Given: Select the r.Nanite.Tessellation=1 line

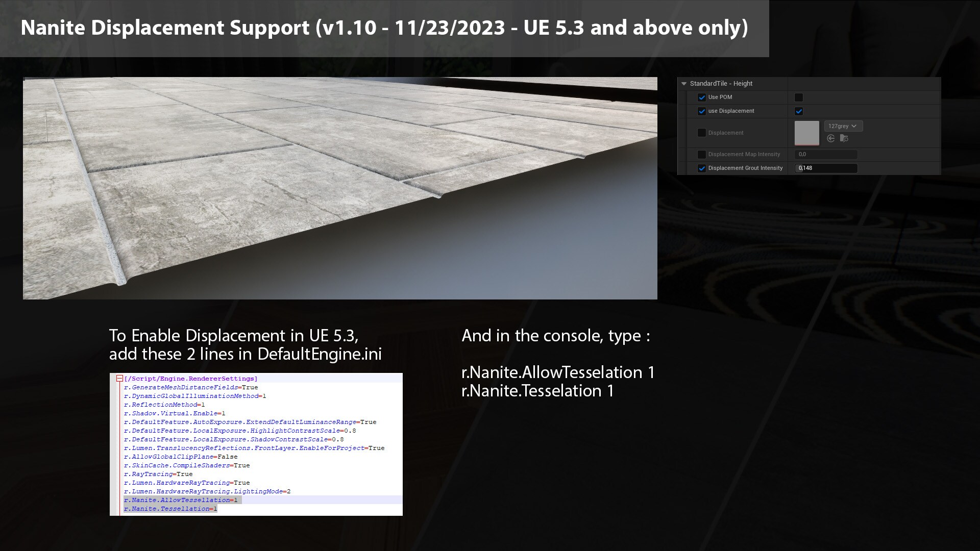Looking at the screenshot, I should 170,509.
